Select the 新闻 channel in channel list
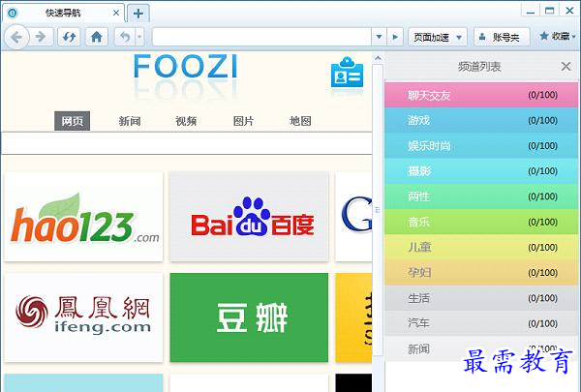The image size is (581, 392). point(481,348)
